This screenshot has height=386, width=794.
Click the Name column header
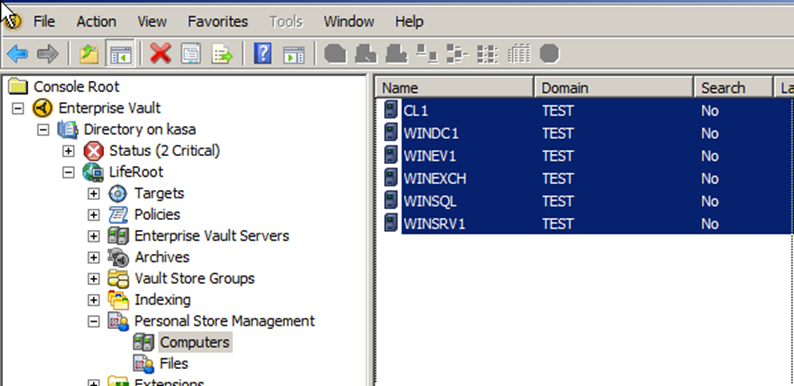[x=455, y=88]
